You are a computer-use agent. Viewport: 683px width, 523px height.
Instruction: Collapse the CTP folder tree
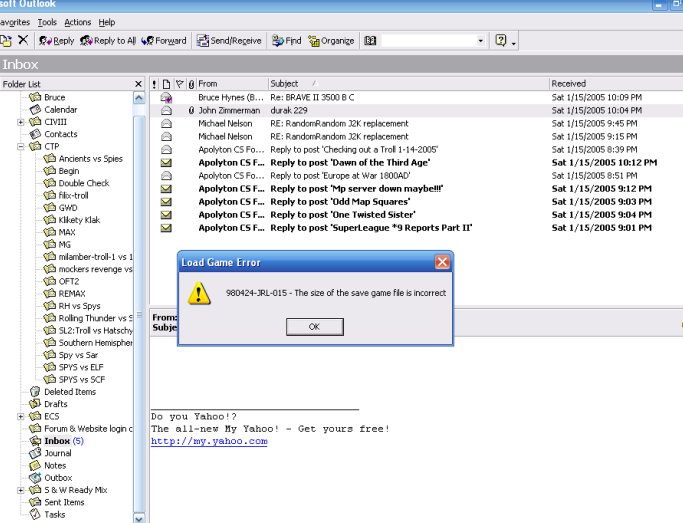tap(21, 146)
